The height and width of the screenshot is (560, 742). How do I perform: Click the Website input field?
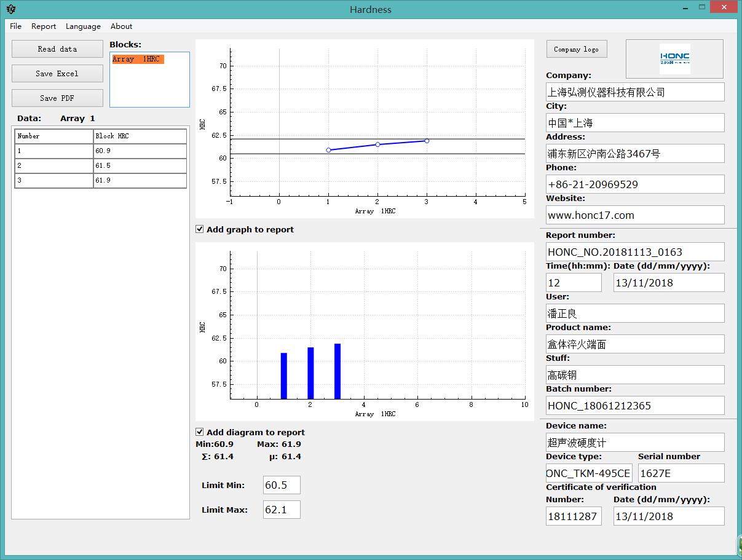click(x=635, y=215)
